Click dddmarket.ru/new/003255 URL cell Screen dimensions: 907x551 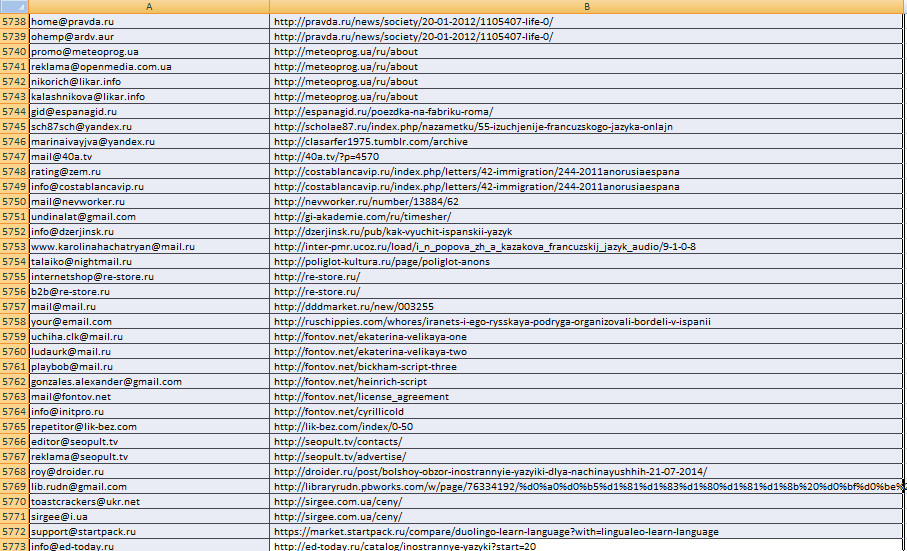pyautogui.click(x=587, y=306)
